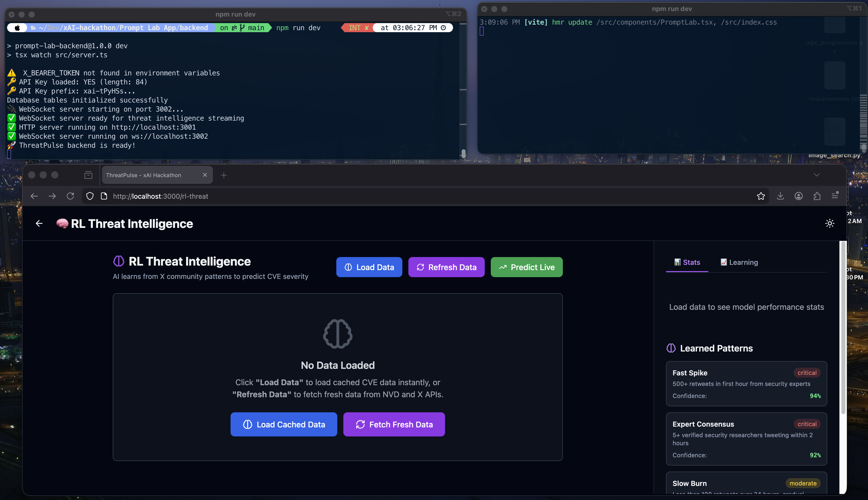Select the Stats tab
This screenshot has height=500, width=868.
point(687,262)
